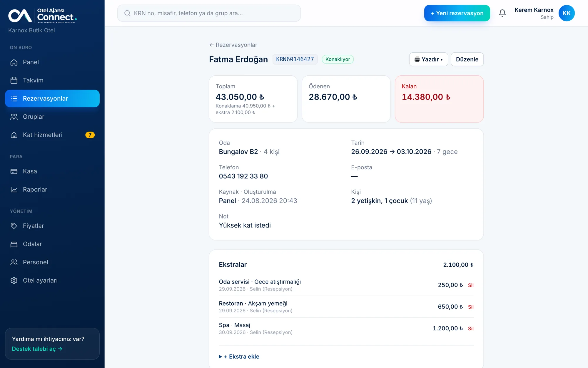588x368 pixels.
Task: Click the Yüksek kat istedi note
Action: [x=245, y=226]
